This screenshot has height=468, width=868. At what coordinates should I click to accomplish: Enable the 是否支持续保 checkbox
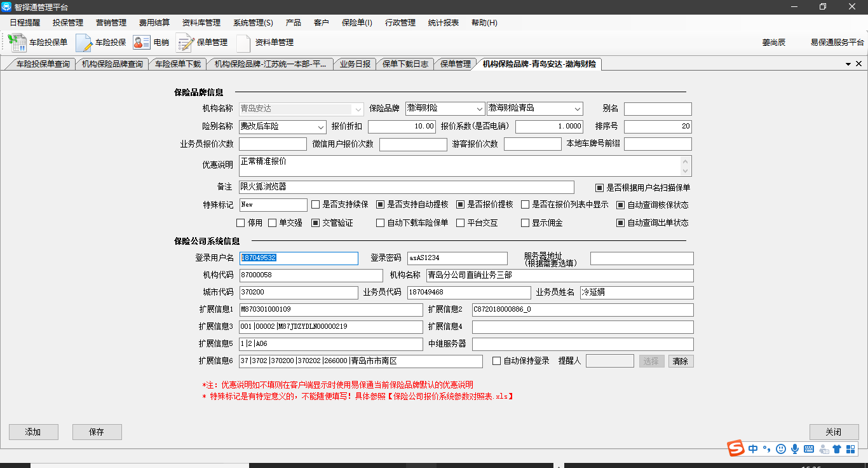coord(316,205)
